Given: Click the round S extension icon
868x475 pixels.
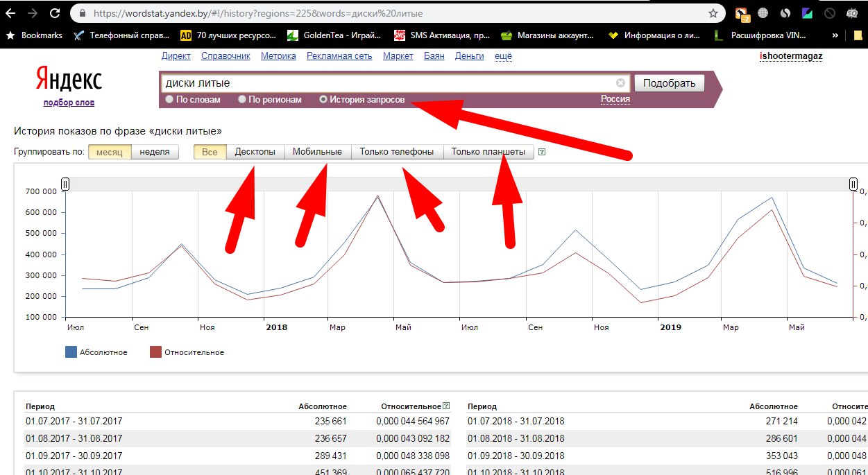Looking at the screenshot, I should tap(785, 13).
